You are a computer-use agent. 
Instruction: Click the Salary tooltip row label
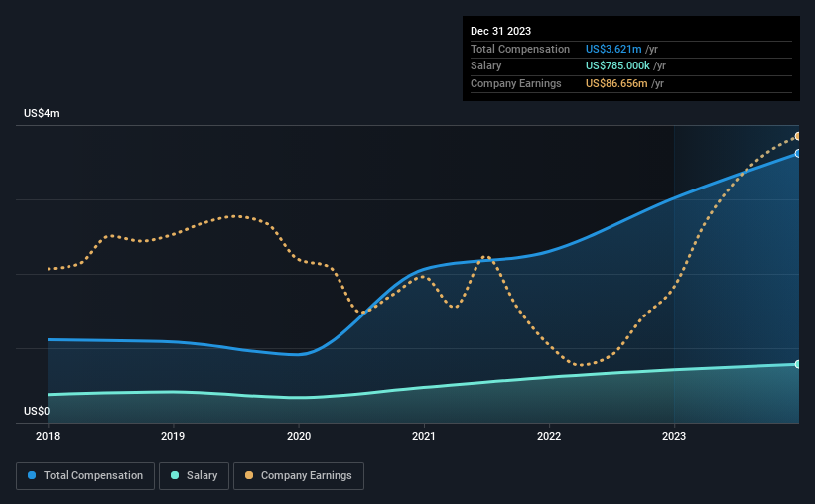click(x=486, y=66)
